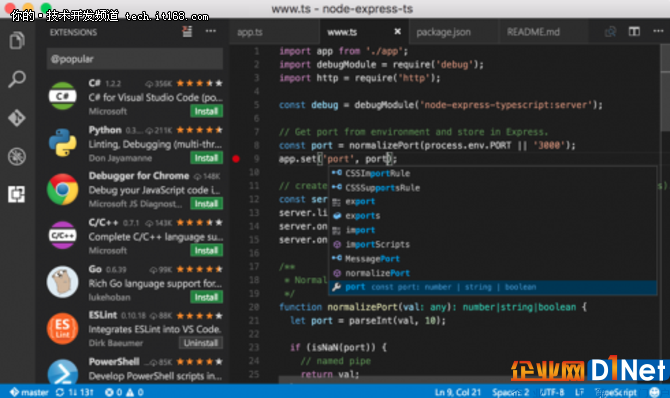Open the Search view in activity bar
670x398 pixels.
click(17, 79)
